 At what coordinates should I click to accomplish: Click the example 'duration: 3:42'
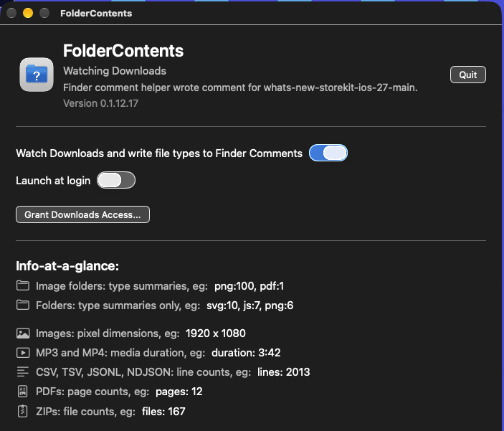246,353
